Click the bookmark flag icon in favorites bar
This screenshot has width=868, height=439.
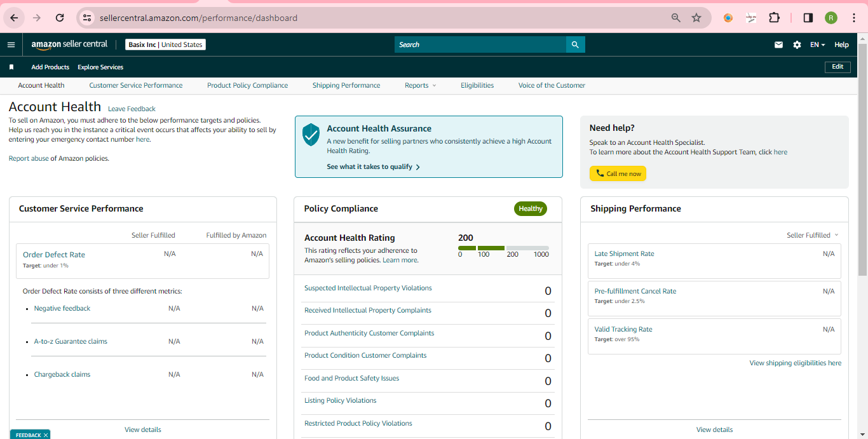[x=11, y=67]
